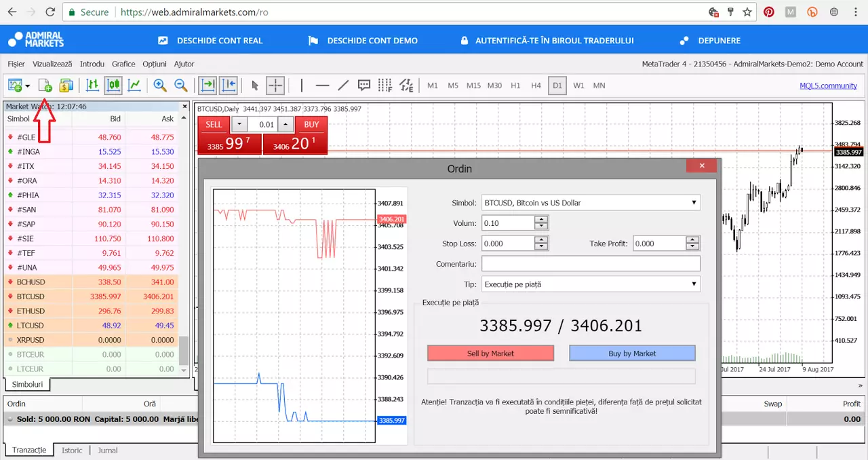Expand New Chart dropdown arrow
This screenshot has height=460, width=868.
coord(28,86)
